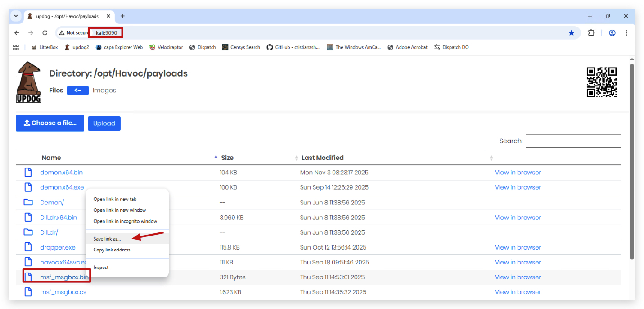Open the tab search chevron in Chrome
Screen dimensions: 644x309
click(16, 16)
